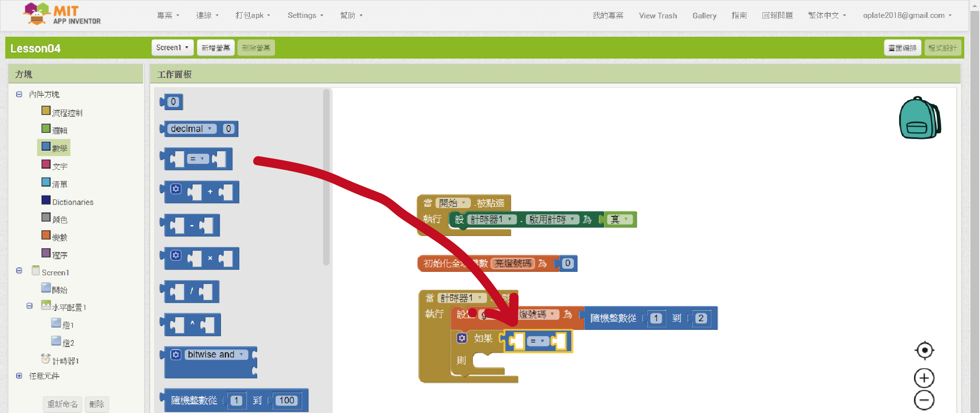Center the workspace with the target icon
Image resolution: width=980 pixels, height=413 pixels.
924,350
